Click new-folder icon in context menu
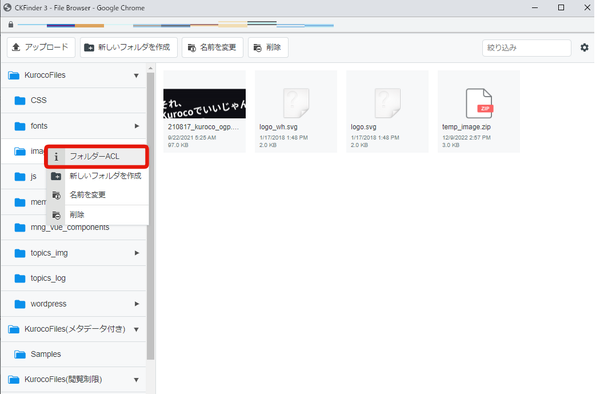The image size is (600, 394). [x=56, y=176]
